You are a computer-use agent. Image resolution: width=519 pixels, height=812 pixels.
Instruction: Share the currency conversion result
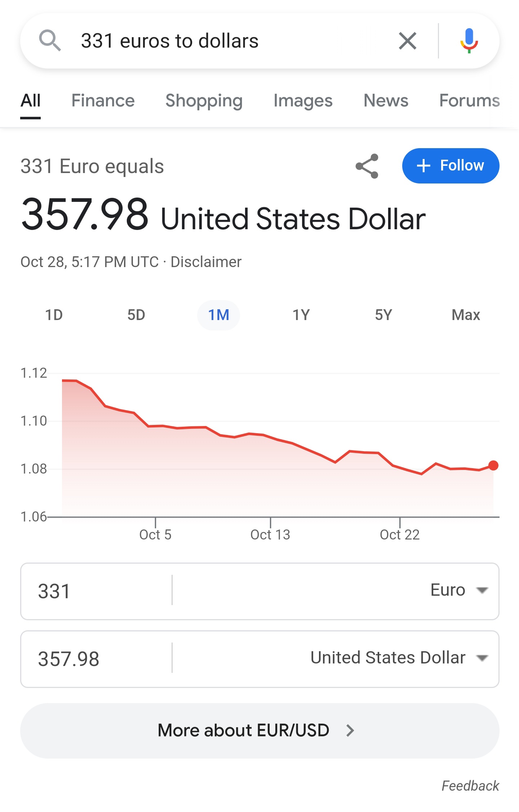[x=367, y=166]
